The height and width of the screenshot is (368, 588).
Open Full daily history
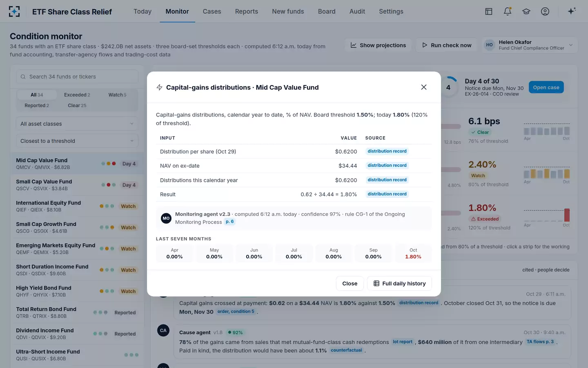tap(399, 283)
